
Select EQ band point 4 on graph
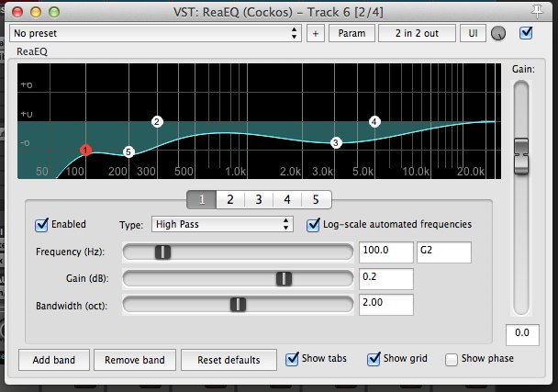pos(374,121)
